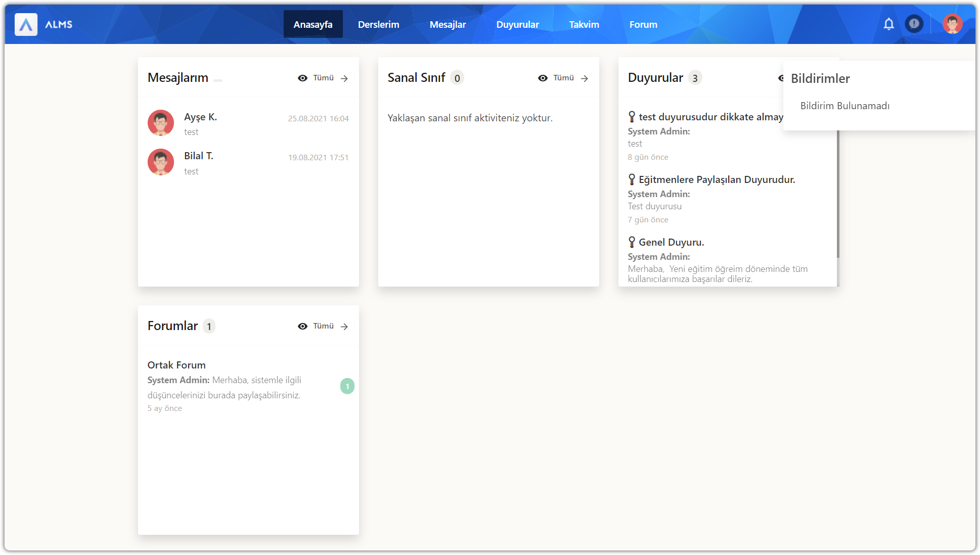Click the ALMS logo icon
This screenshot has height=555, width=980.
point(26,24)
